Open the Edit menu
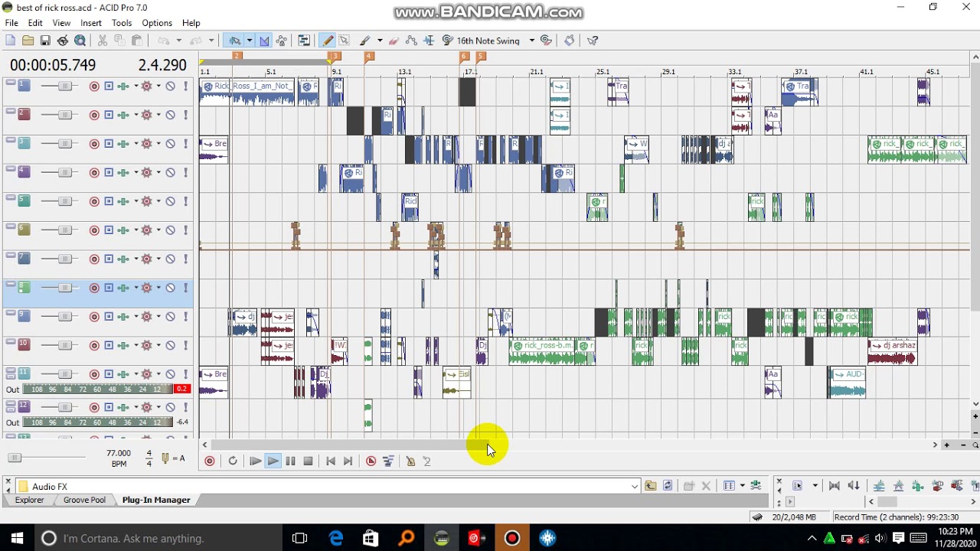 click(x=35, y=23)
